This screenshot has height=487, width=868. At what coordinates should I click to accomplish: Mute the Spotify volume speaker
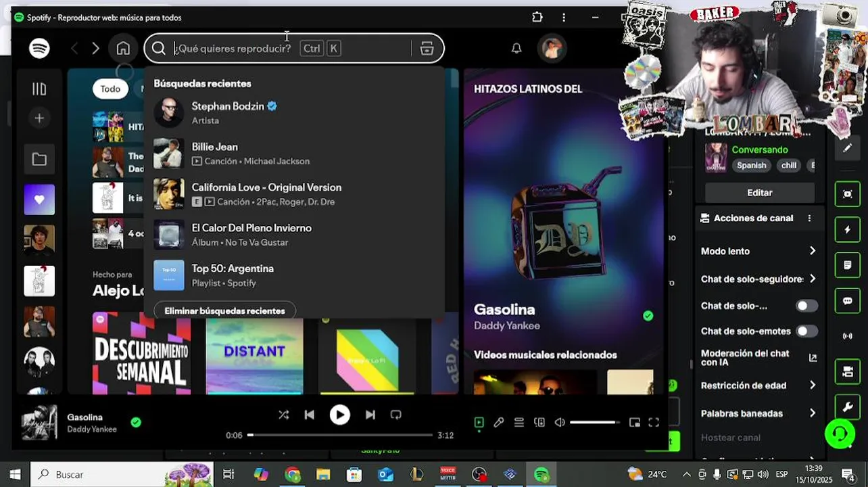pyautogui.click(x=560, y=422)
